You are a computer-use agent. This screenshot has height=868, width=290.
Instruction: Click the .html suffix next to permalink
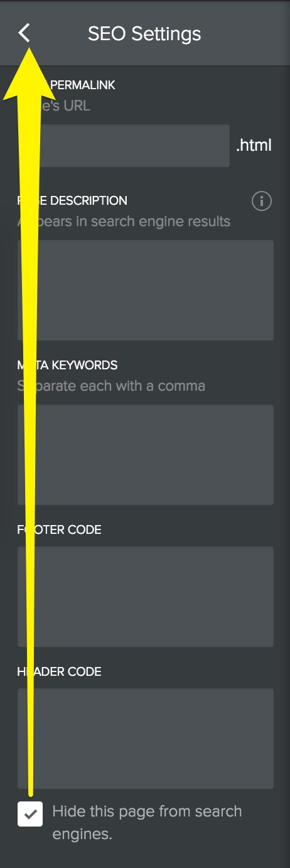[254, 146]
